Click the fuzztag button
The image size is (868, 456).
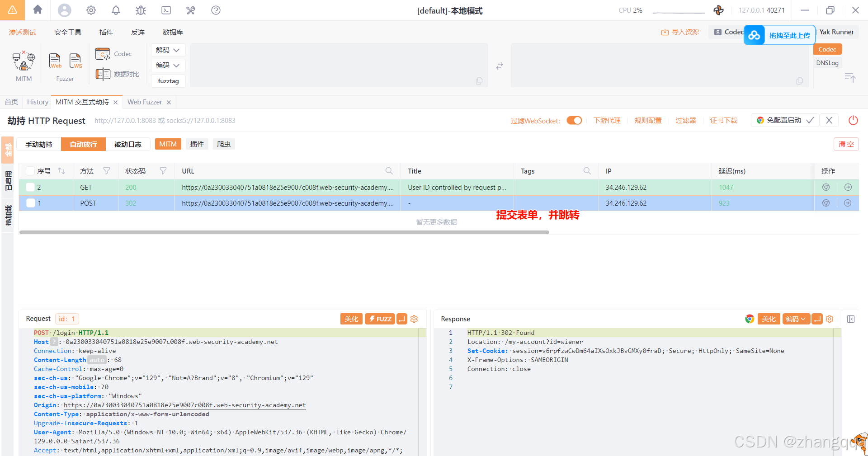coord(168,81)
